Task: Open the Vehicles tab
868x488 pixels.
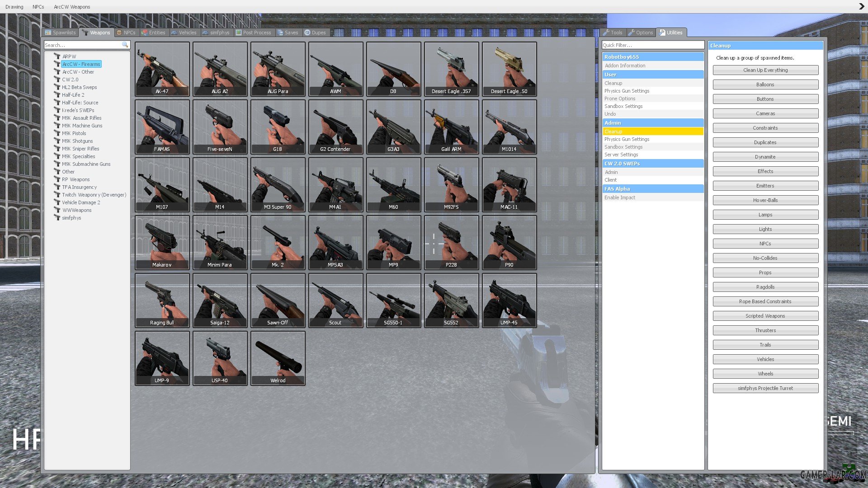Action: coord(184,33)
